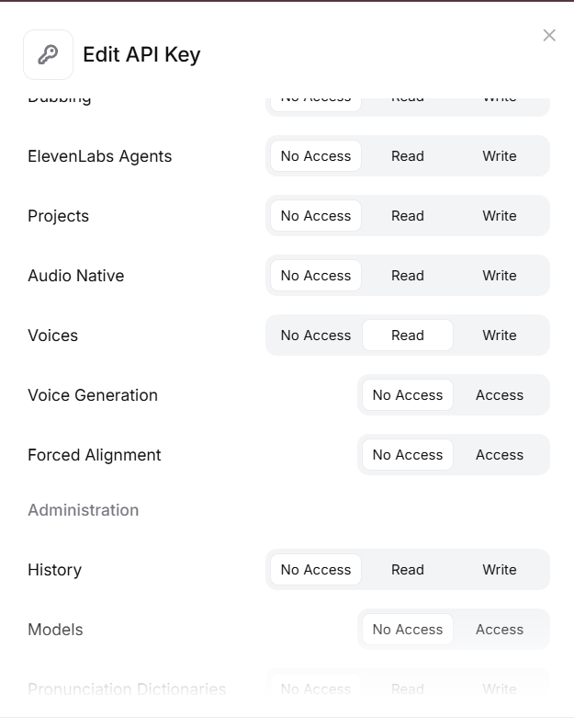Set Projects permission to Read
Screen dimensions: 574x728
click(408, 216)
